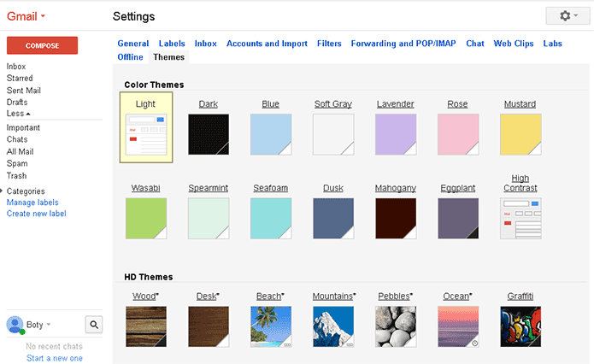
Task: Click the Graffiti theme name link
Action: coord(520,296)
